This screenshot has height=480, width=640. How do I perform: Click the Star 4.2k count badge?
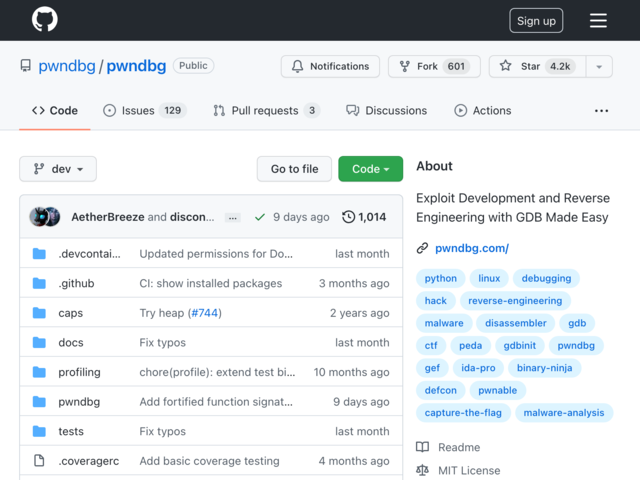(560, 66)
